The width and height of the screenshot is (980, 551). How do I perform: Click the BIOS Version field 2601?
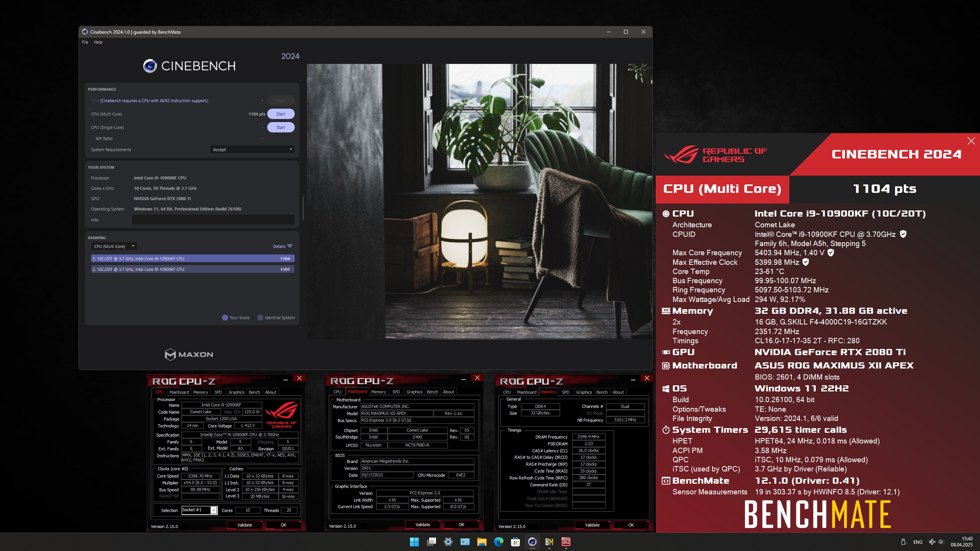417,468
